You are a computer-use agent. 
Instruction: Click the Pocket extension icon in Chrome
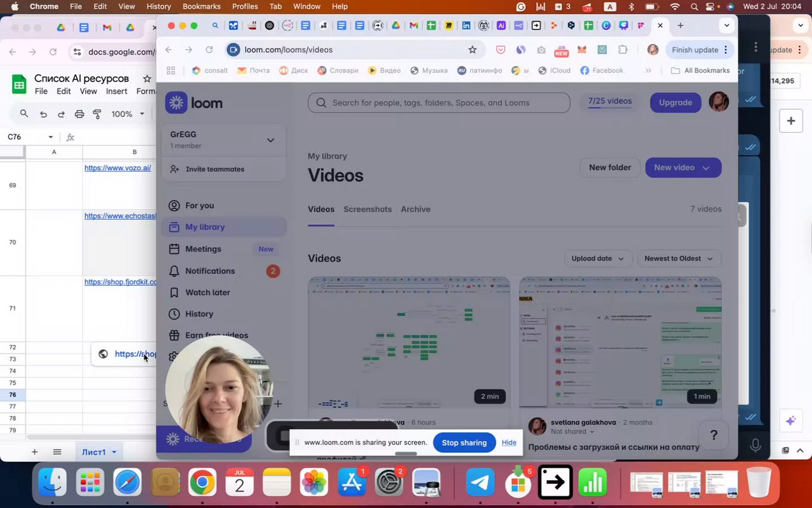click(501, 50)
